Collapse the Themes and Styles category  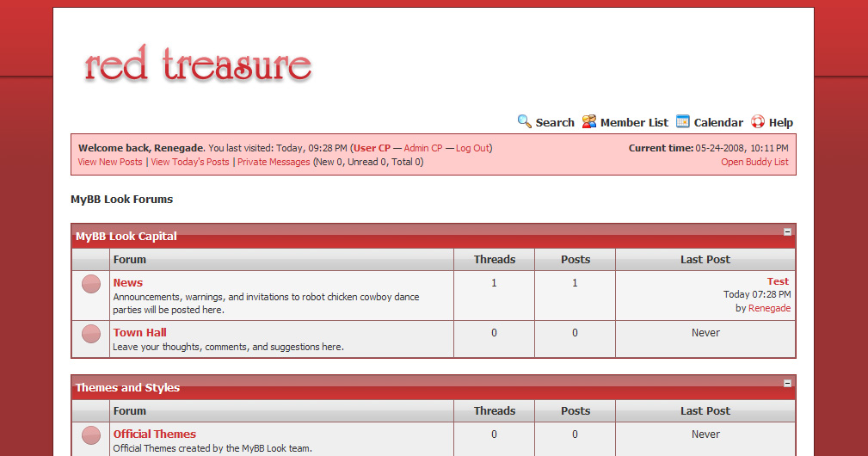tap(787, 383)
